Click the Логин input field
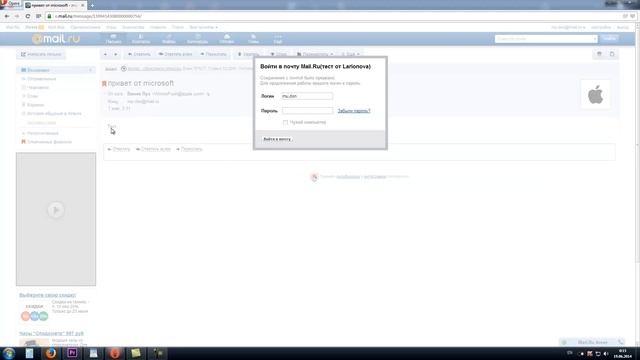Image resolution: width=640 pixels, height=360 pixels. pos(307,96)
